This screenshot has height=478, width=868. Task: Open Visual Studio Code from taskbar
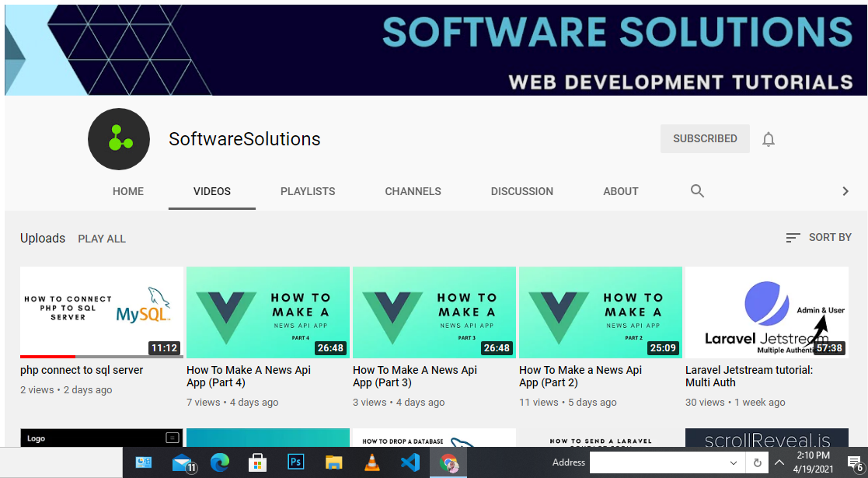point(410,462)
